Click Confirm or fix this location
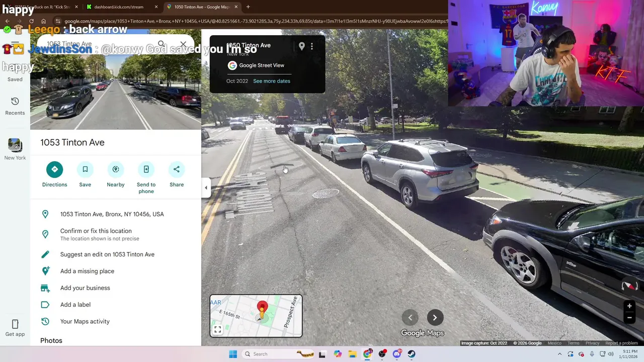Viewport: 644px width, 362px height. click(x=116, y=234)
